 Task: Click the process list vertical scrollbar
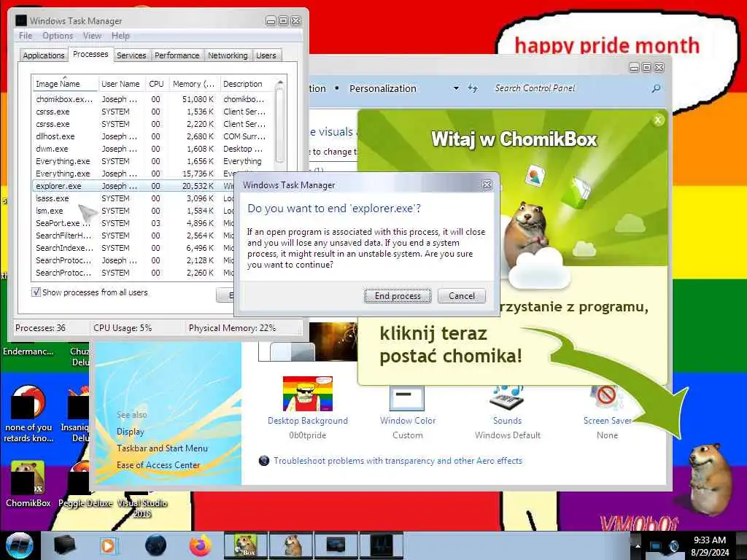tap(279, 124)
